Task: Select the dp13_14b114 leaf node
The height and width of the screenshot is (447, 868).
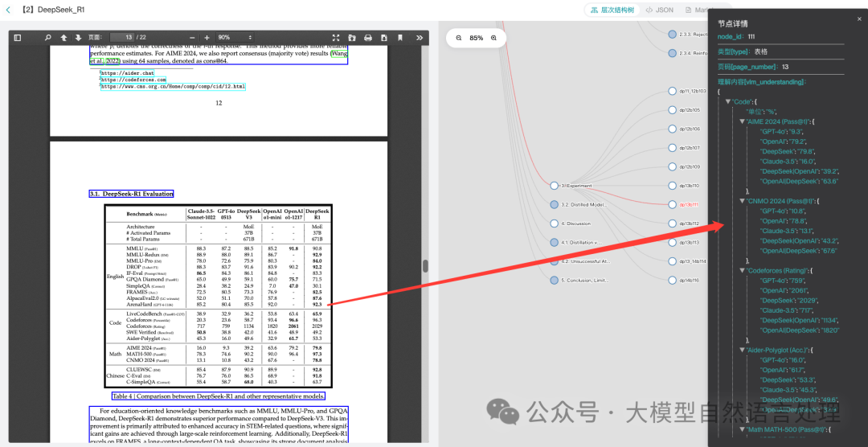Action: pos(673,261)
